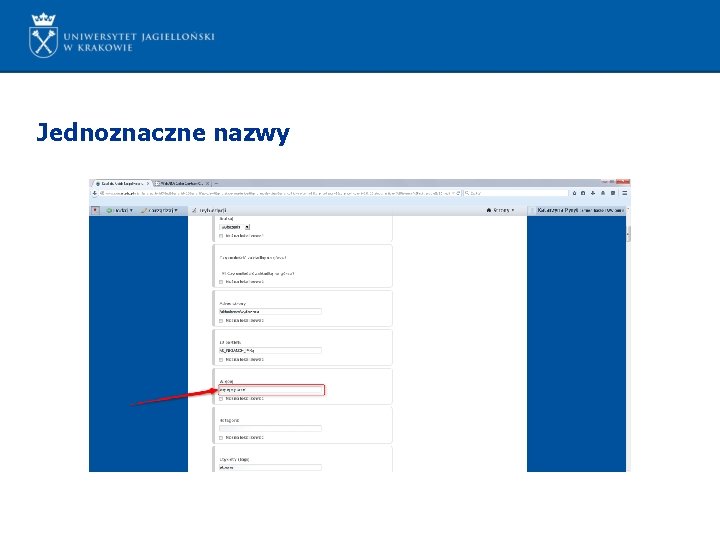The image size is (720, 540).
Task: Click the browser search box
Action: (516, 193)
